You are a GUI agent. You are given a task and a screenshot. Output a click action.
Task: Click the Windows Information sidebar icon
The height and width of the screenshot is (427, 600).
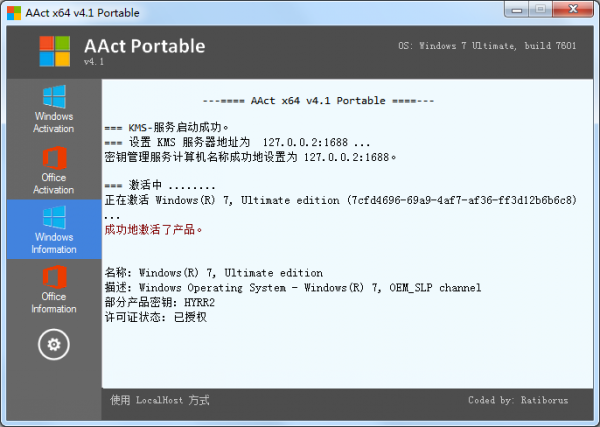click(54, 217)
